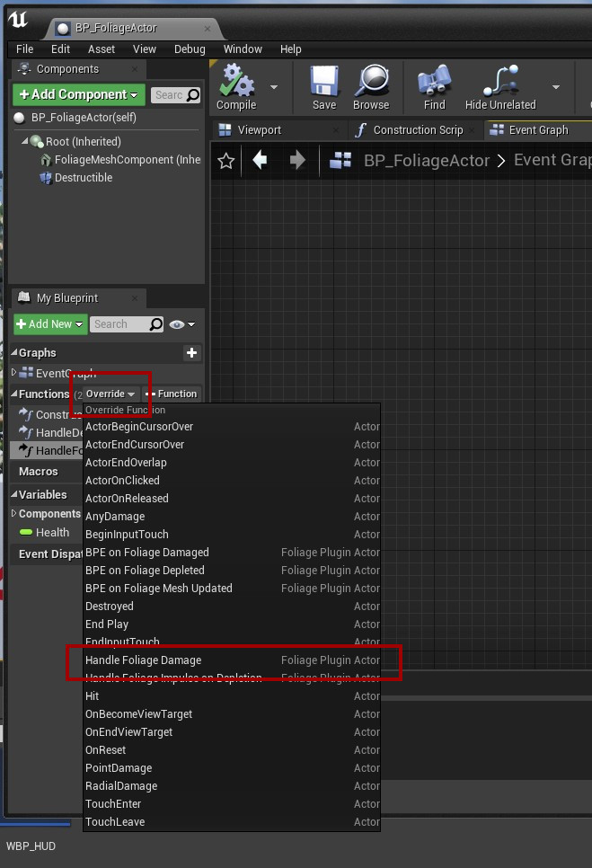Image resolution: width=592 pixels, height=868 pixels.
Task: Open the Add New dropdown
Action: pos(50,323)
